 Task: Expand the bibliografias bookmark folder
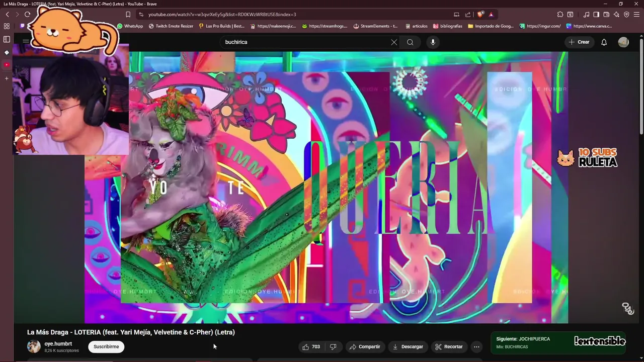(x=447, y=26)
